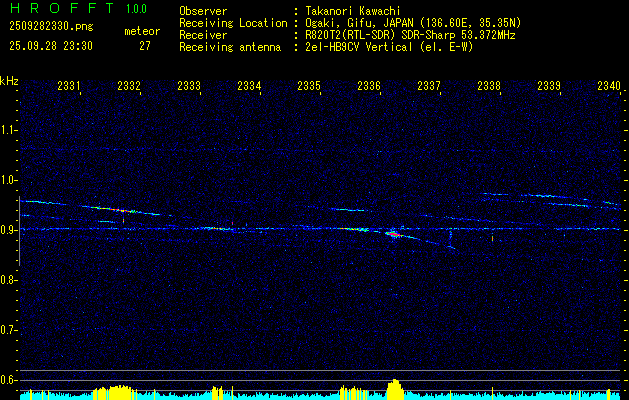629x400 pixels.
Task: Click the gray vertical range bar near 0.9
Action: [19, 231]
